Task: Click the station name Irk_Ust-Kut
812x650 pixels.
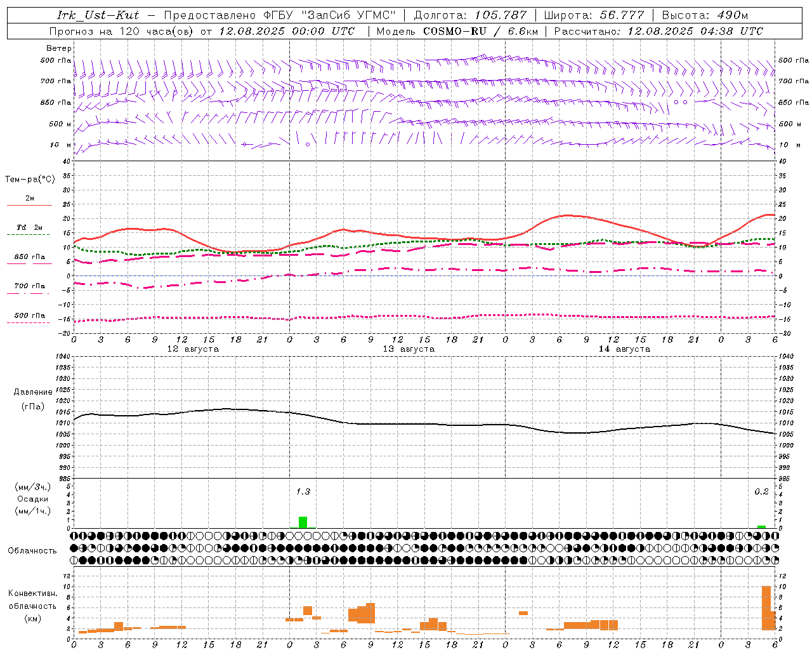Action: [98, 15]
